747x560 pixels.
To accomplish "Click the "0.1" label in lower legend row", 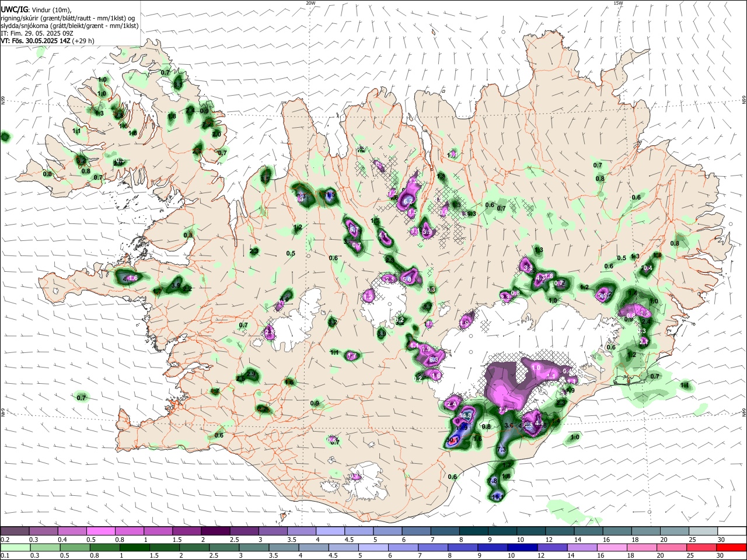I will [x=5, y=556].
